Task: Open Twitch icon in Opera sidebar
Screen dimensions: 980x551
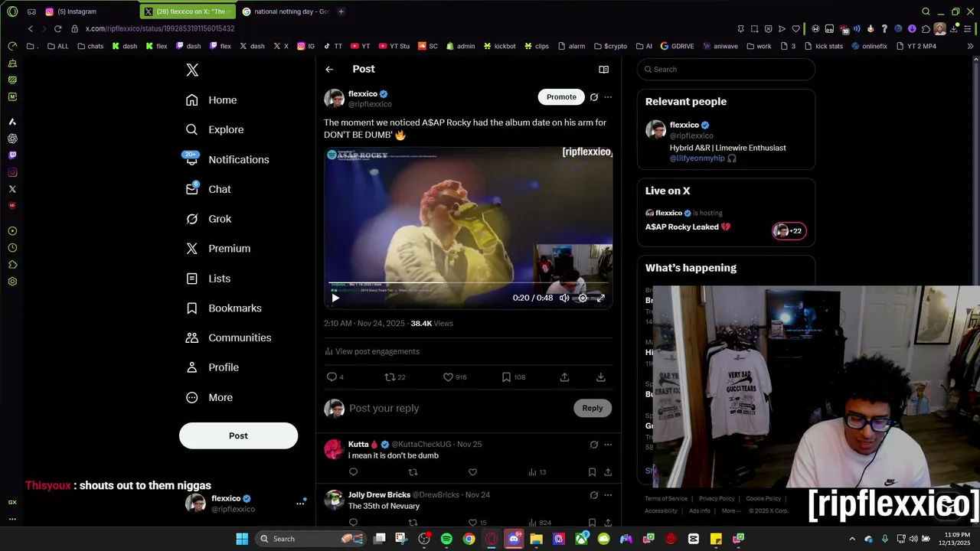Action: [12, 155]
